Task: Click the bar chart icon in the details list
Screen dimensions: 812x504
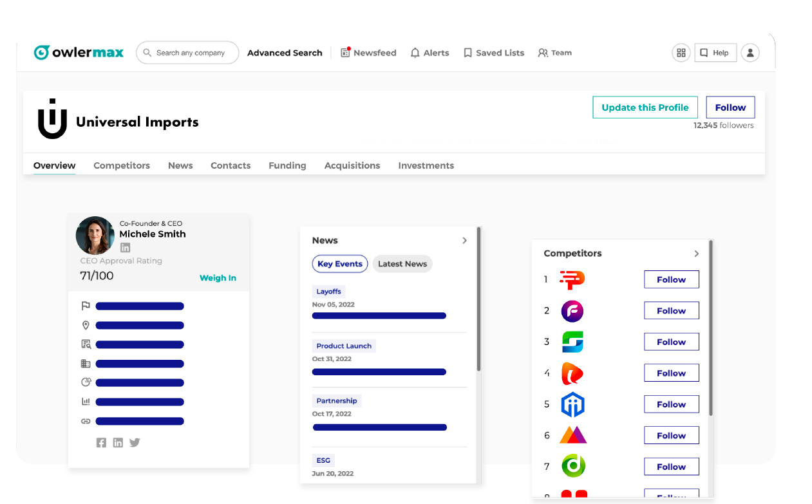Action: click(85, 402)
